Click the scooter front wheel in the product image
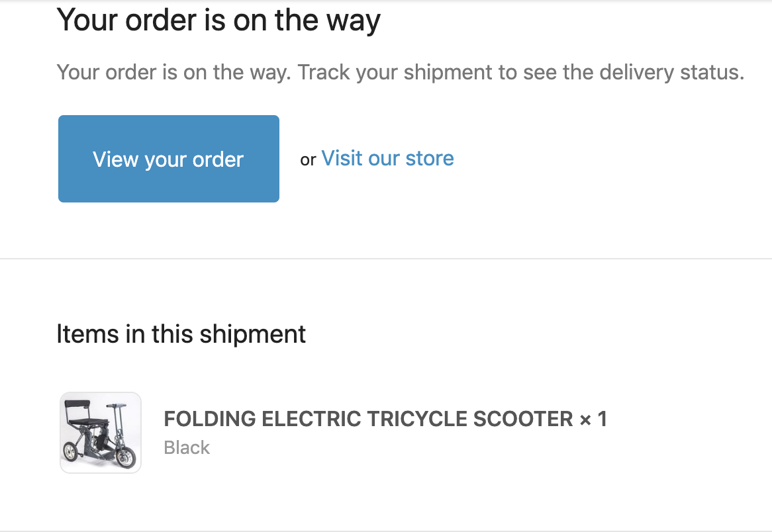Screen dimensions: 772x532 pyautogui.click(x=125, y=457)
